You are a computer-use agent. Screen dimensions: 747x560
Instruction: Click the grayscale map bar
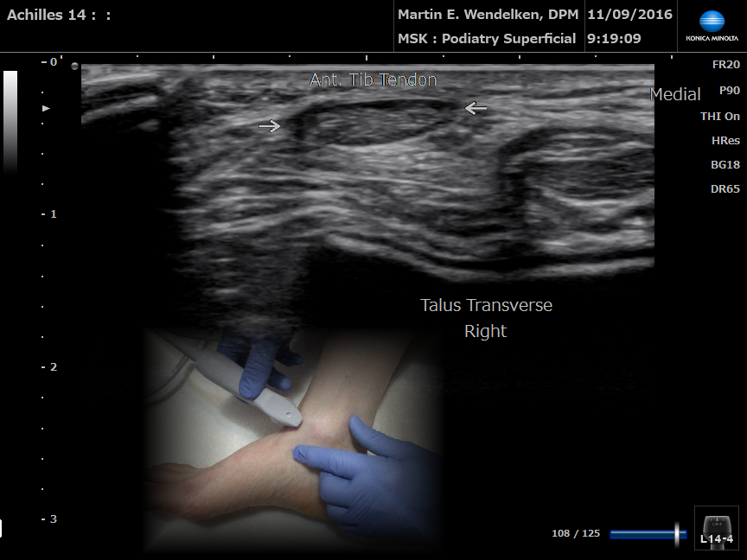point(10,121)
